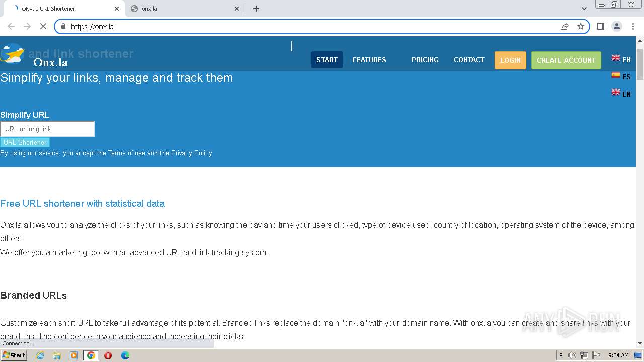
Task: Click the Chrome taskbar icon
Action: 91,355
